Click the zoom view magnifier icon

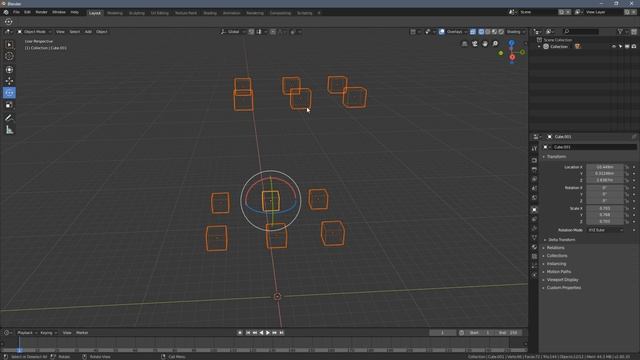point(495,44)
